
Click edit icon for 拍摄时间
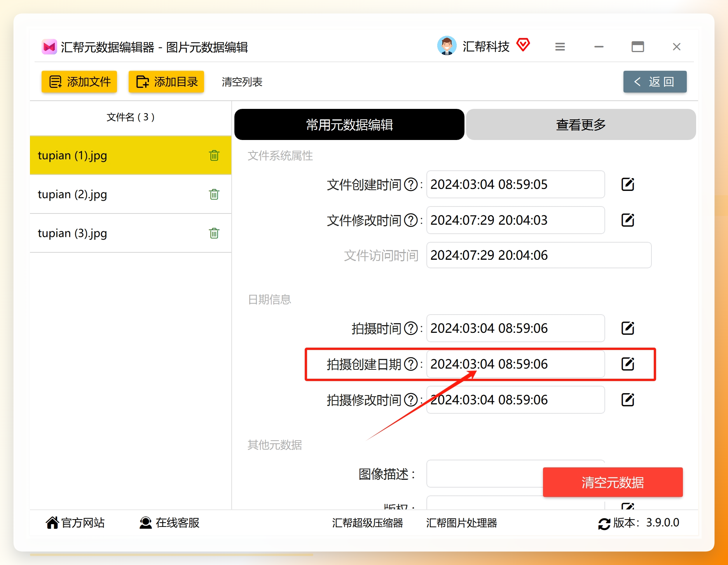pos(628,328)
